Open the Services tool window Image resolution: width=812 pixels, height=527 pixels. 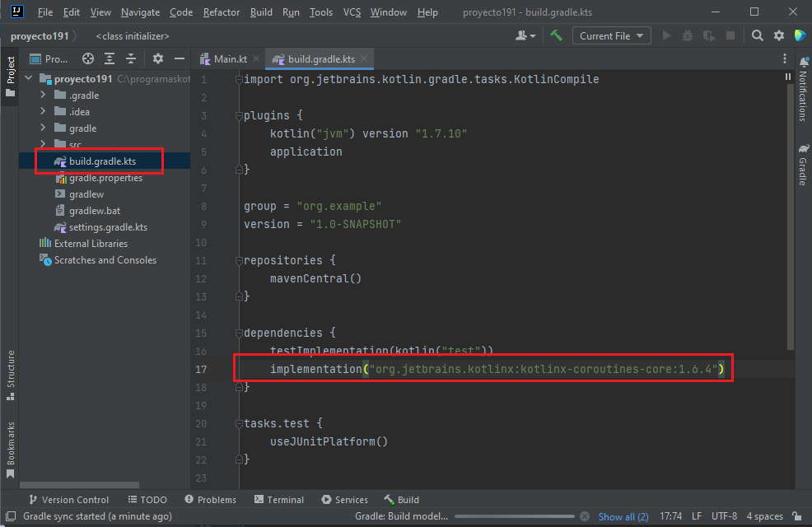click(344, 500)
